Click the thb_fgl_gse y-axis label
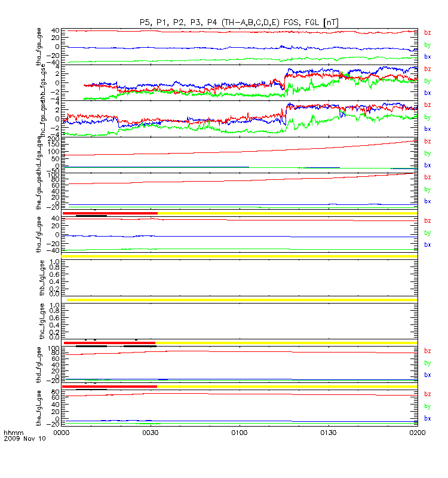Viewport: 448px width, 478px height. pyautogui.click(x=42, y=278)
